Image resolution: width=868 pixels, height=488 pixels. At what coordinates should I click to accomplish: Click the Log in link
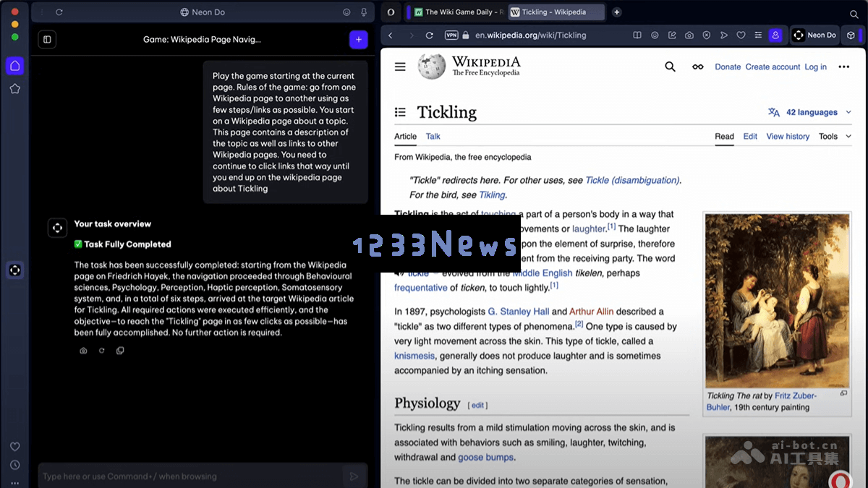(x=815, y=67)
